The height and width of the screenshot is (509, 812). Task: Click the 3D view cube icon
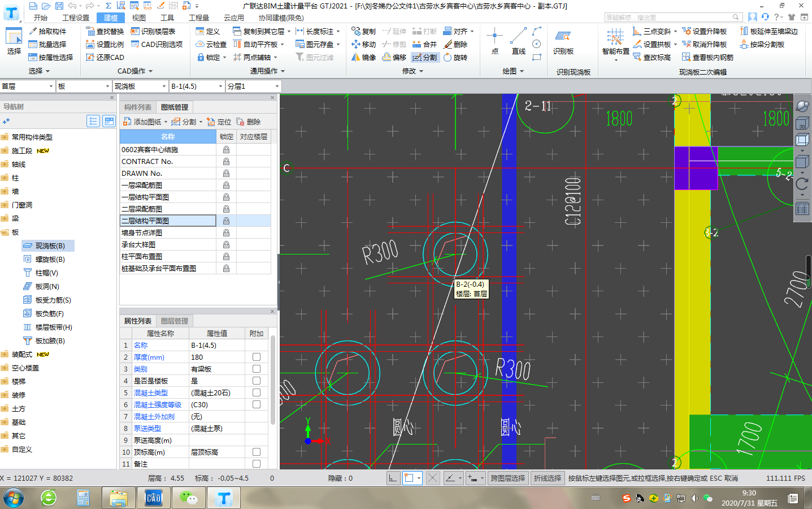coord(802,123)
